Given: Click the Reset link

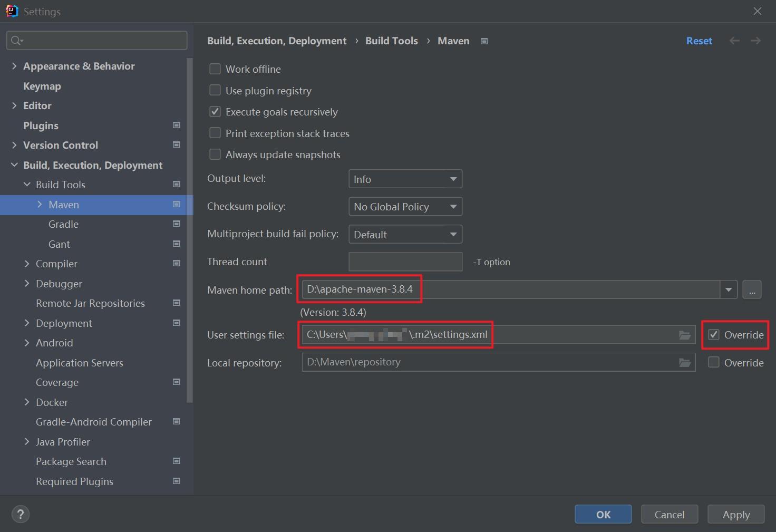Looking at the screenshot, I should click(699, 41).
